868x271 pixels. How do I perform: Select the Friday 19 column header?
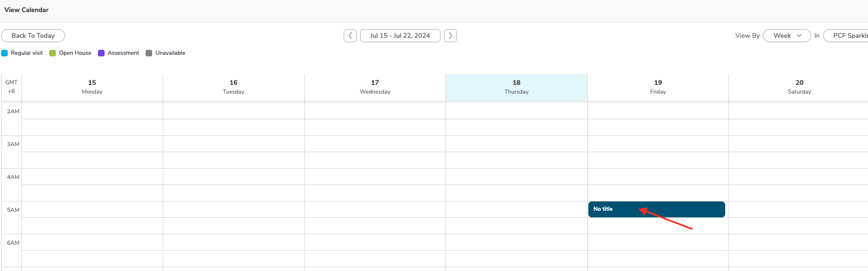pos(658,87)
